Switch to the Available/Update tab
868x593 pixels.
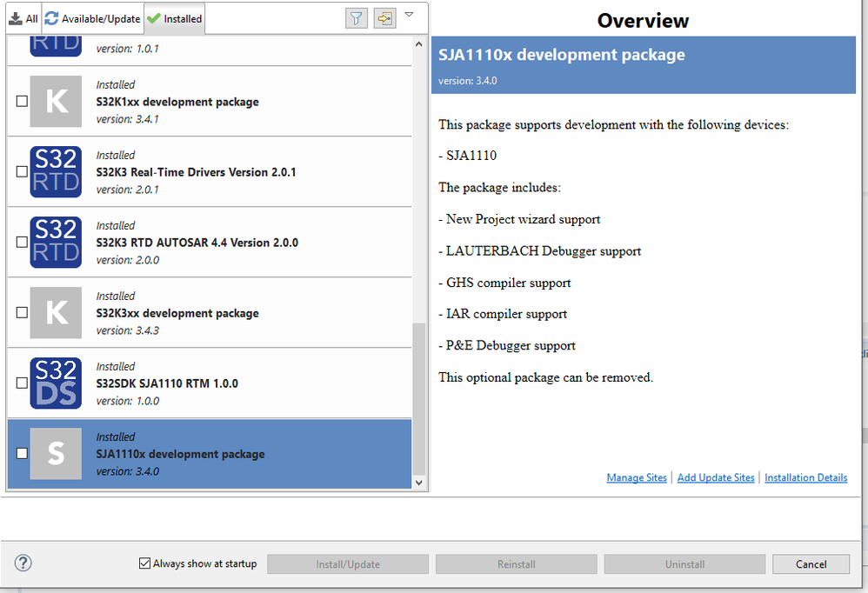point(92,18)
